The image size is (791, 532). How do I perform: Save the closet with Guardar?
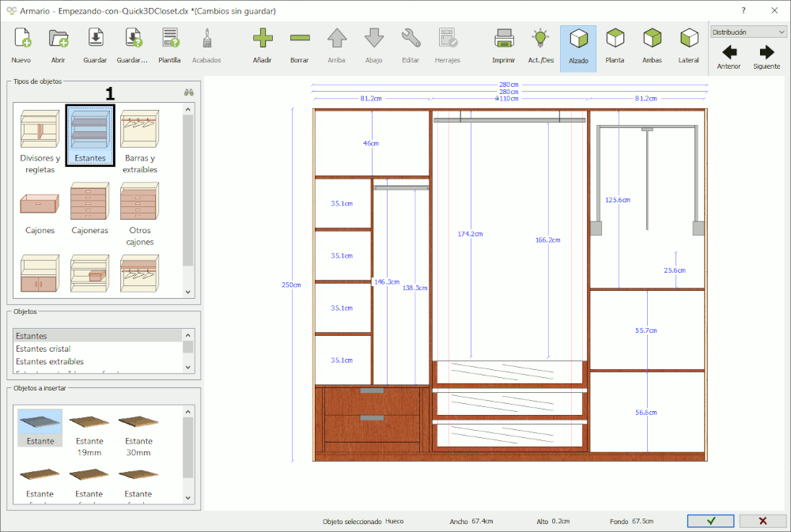tap(96, 46)
